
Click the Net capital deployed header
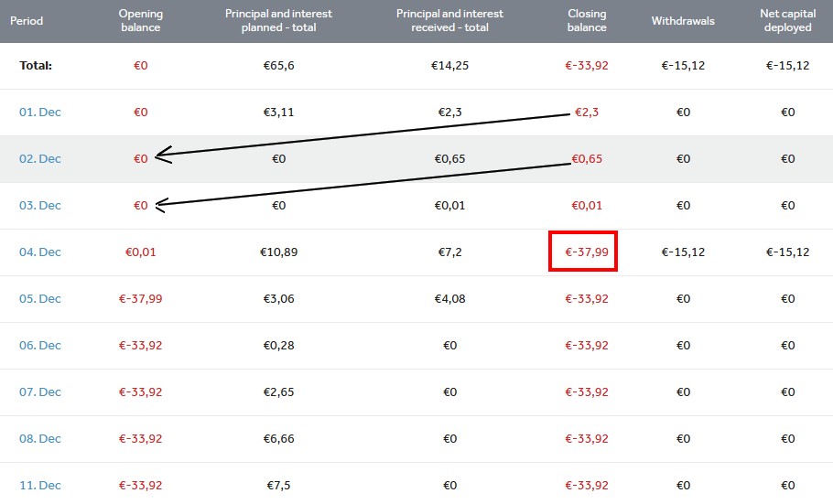(x=787, y=21)
